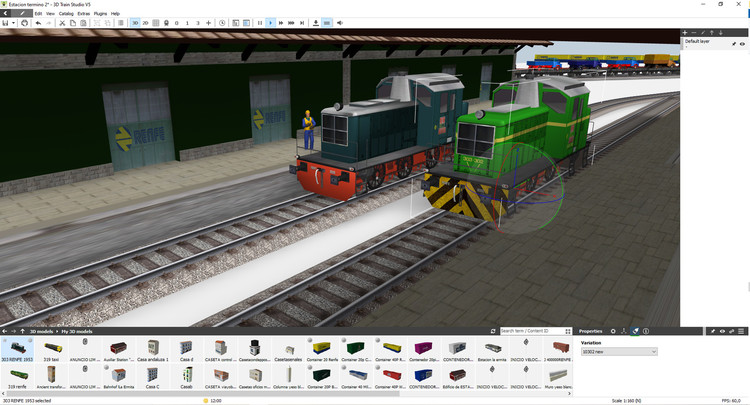The height and width of the screenshot is (405, 750).
Task: Add a new layer with plus icon
Action: click(x=684, y=33)
